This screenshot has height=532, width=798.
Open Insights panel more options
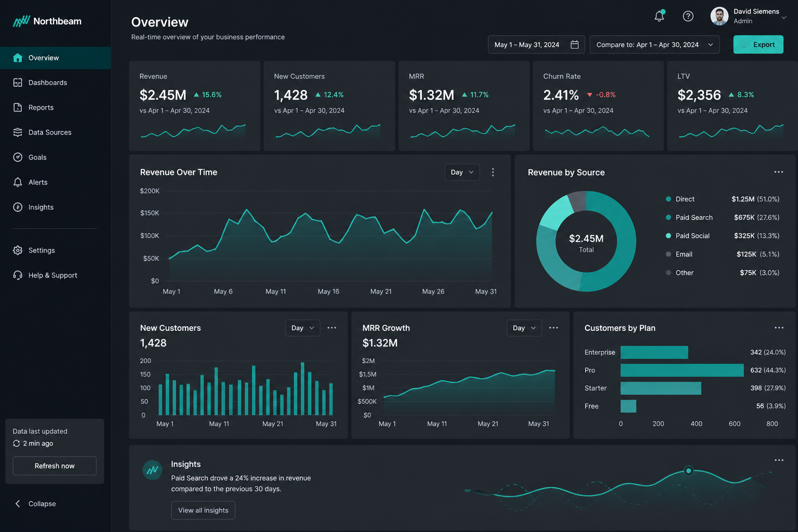tap(779, 460)
